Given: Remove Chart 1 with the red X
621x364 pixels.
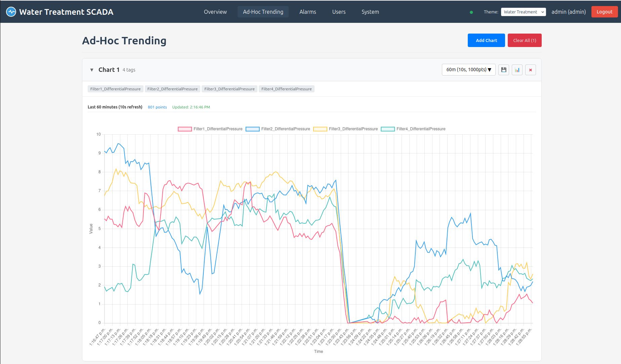Looking at the screenshot, I should (531, 70).
